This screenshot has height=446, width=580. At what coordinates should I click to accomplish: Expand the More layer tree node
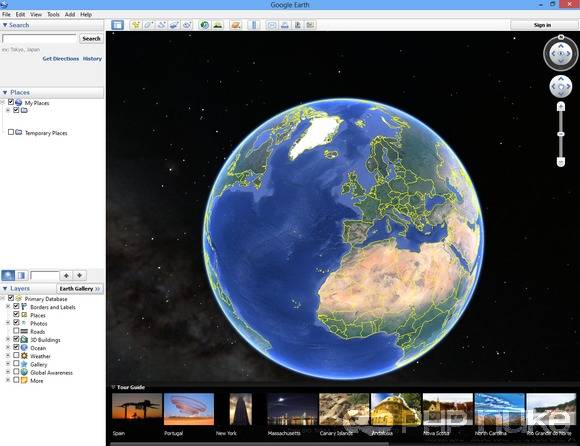pos(8,380)
